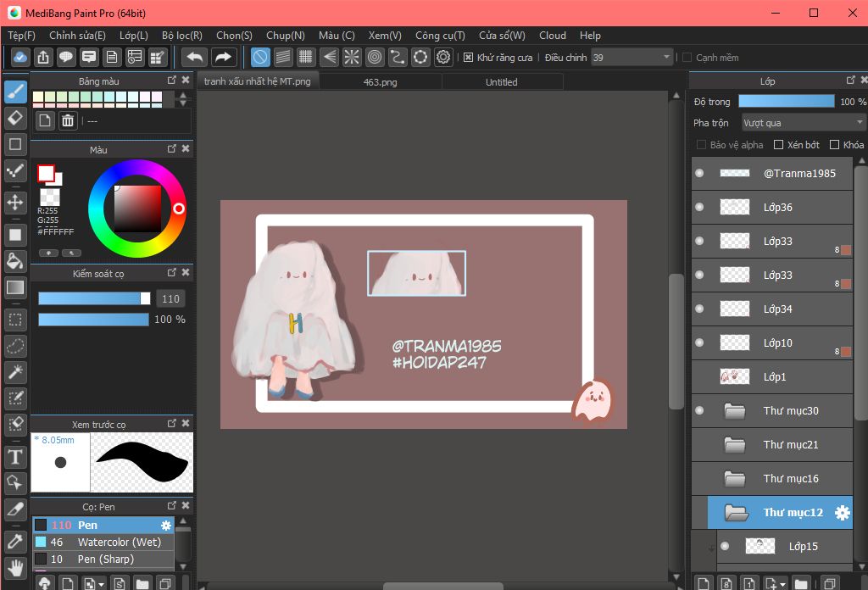Click the canvas vertical scrollbar
The image size is (868, 590).
click(x=676, y=342)
